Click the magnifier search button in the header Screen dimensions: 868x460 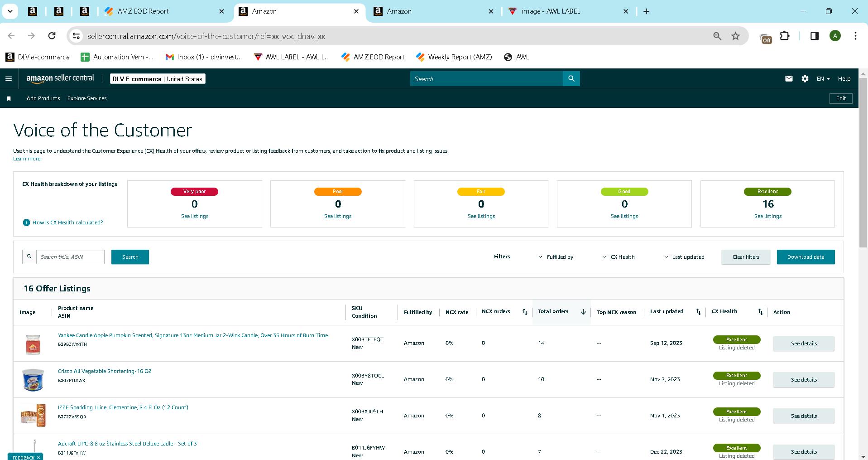point(571,79)
